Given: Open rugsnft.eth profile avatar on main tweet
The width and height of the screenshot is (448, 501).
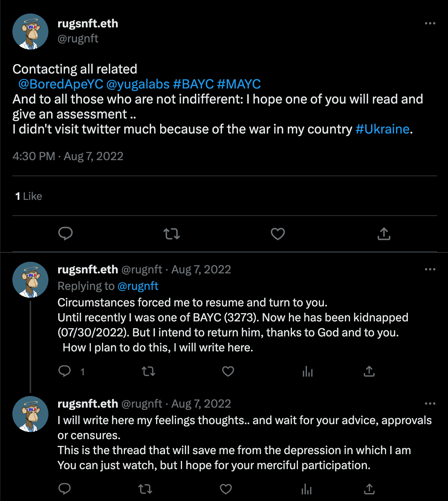Looking at the screenshot, I should tap(30, 31).
